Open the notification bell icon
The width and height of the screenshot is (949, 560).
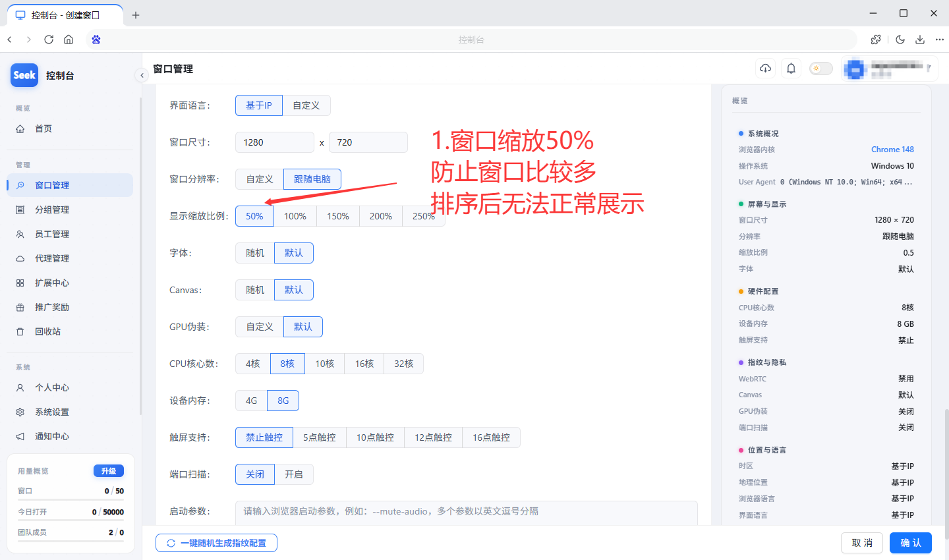[791, 69]
